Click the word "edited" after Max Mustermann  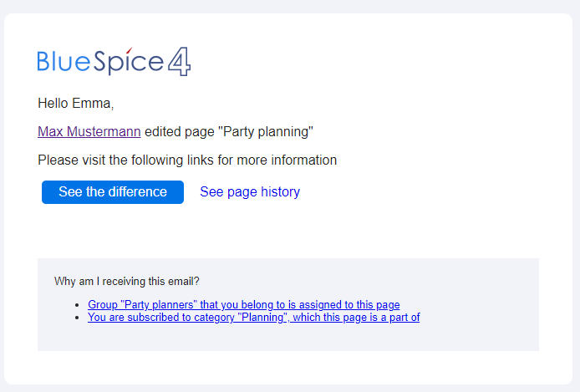[x=163, y=131]
